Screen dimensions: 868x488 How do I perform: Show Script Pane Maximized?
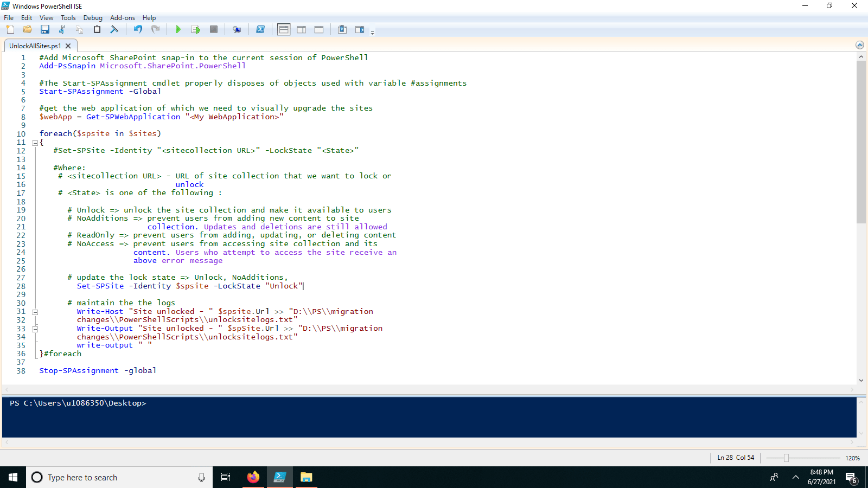coord(318,29)
